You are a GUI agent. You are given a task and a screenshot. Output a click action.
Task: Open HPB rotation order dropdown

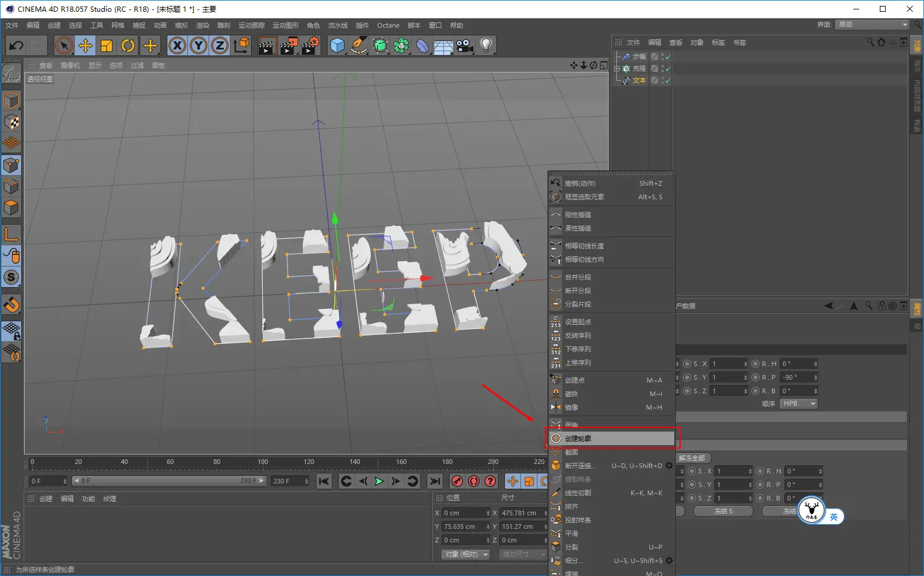(x=799, y=404)
